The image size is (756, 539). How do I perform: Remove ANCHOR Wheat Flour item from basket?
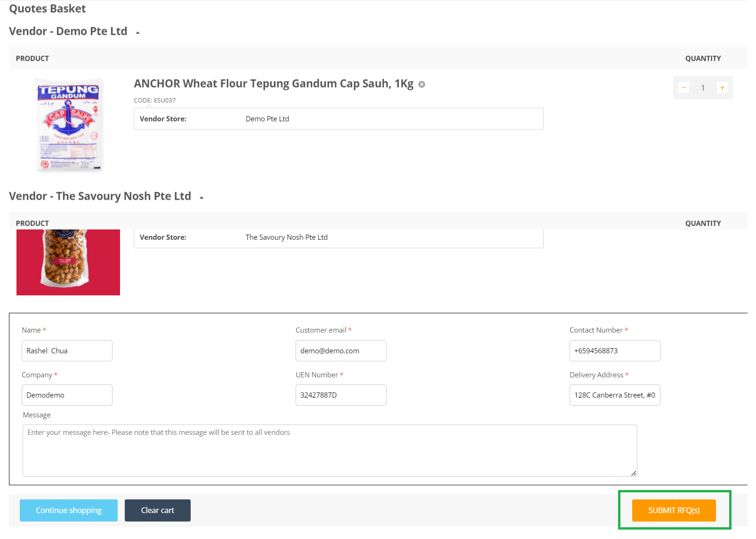(x=422, y=84)
